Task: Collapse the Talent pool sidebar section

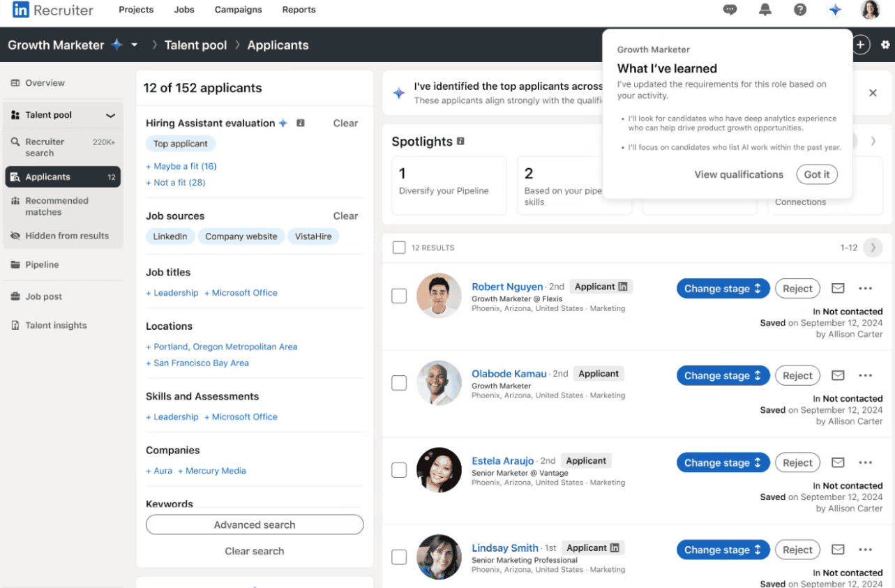Action: [x=110, y=114]
